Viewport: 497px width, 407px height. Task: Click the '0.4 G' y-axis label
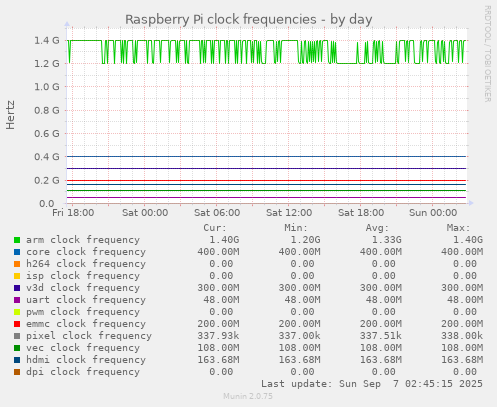(x=47, y=157)
